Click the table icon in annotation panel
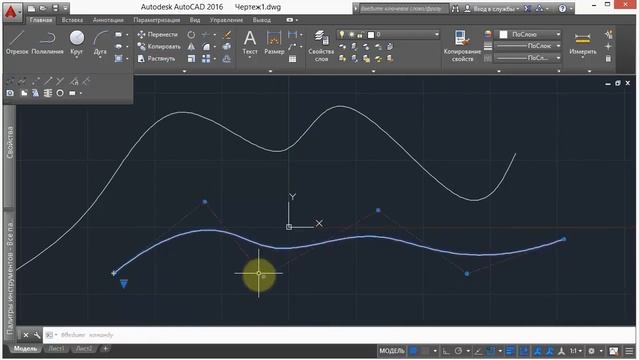This screenshot has width=640, height=360. click(292, 59)
